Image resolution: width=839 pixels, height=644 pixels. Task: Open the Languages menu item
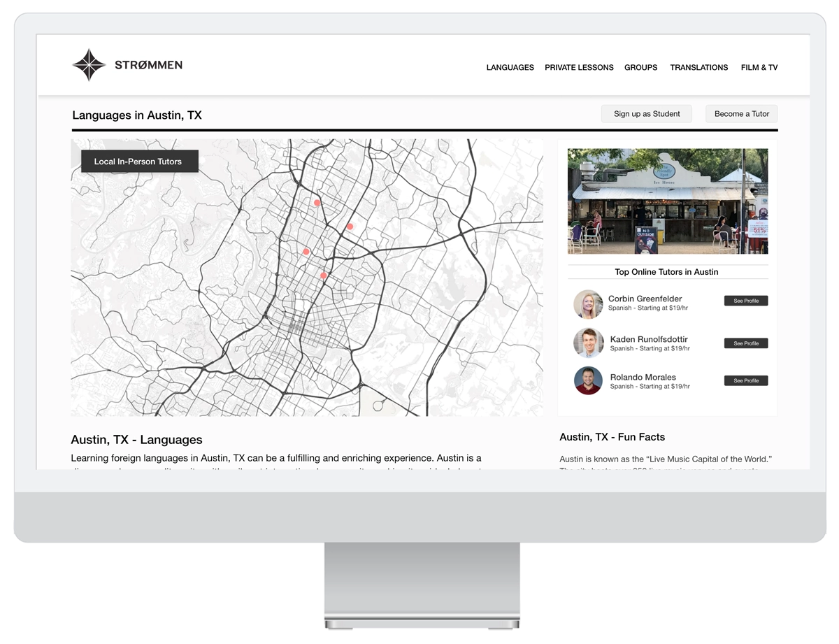click(x=510, y=68)
